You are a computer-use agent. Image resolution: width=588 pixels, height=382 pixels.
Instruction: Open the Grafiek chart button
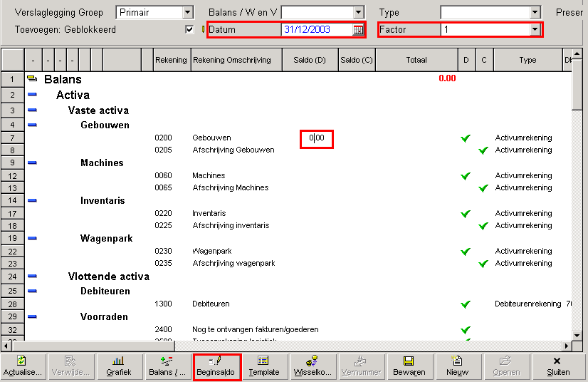point(119,367)
